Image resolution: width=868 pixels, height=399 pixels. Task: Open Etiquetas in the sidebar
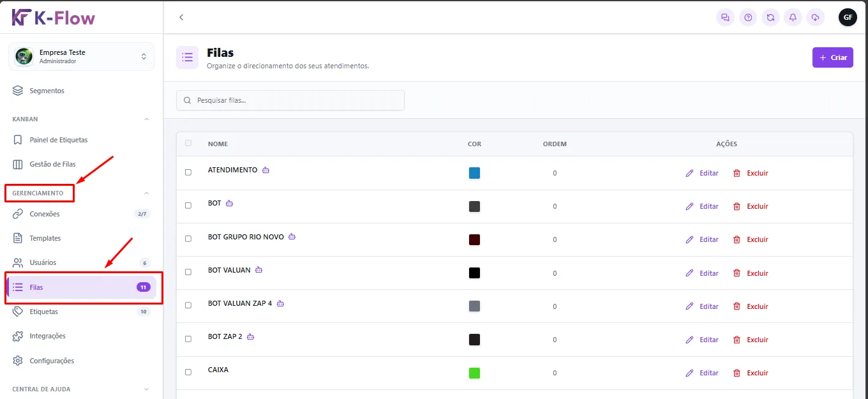(82, 312)
